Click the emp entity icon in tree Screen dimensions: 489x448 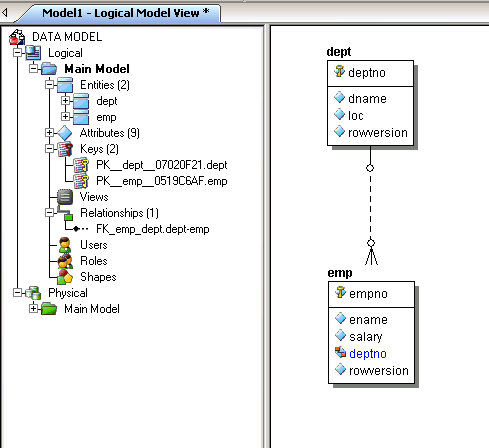(x=81, y=117)
